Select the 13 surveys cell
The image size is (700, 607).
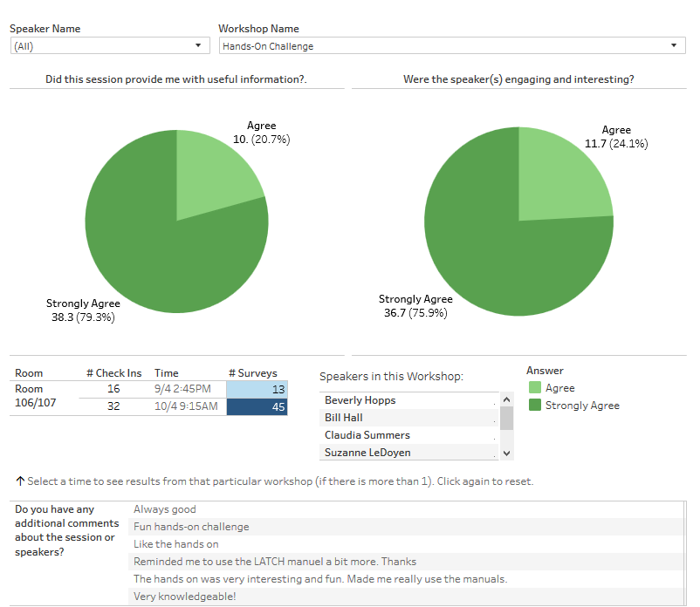(x=257, y=389)
